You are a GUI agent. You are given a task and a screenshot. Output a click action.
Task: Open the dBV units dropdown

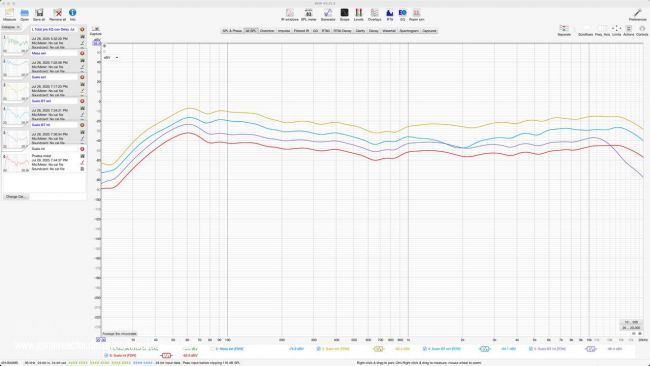click(x=111, y=58)
